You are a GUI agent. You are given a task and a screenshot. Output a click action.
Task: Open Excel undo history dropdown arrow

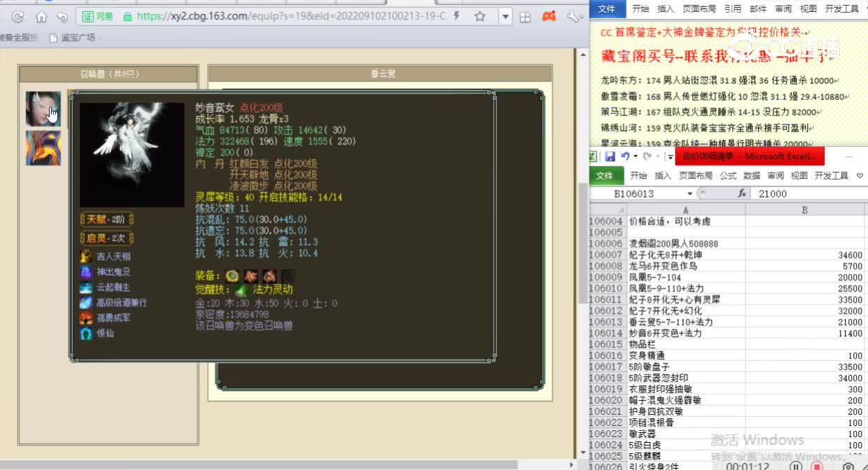[x=635, y=157]
